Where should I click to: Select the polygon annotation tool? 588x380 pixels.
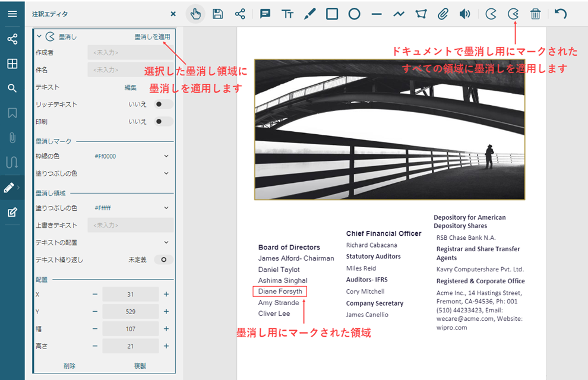coord(421,14)
